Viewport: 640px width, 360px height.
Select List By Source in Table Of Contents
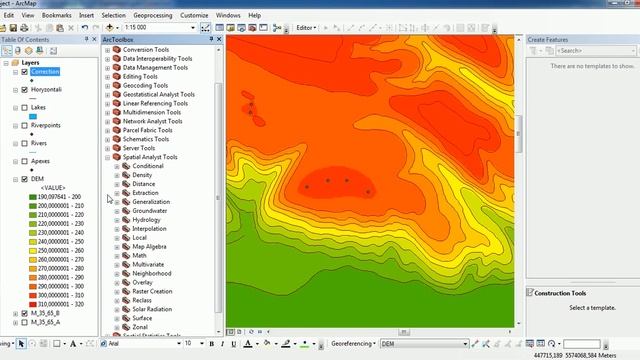18,51
